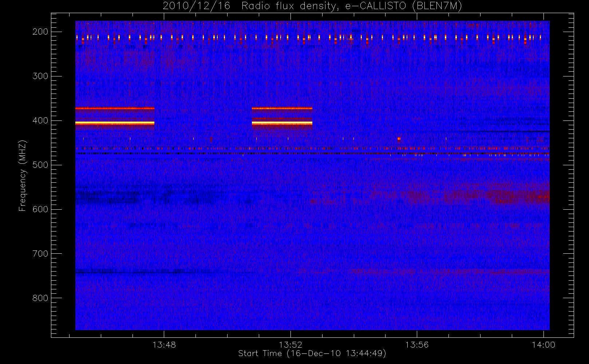This screenshot has height=364, width=589.
Task: Click the 13:56 time tick label
Action: coord(417,345)
